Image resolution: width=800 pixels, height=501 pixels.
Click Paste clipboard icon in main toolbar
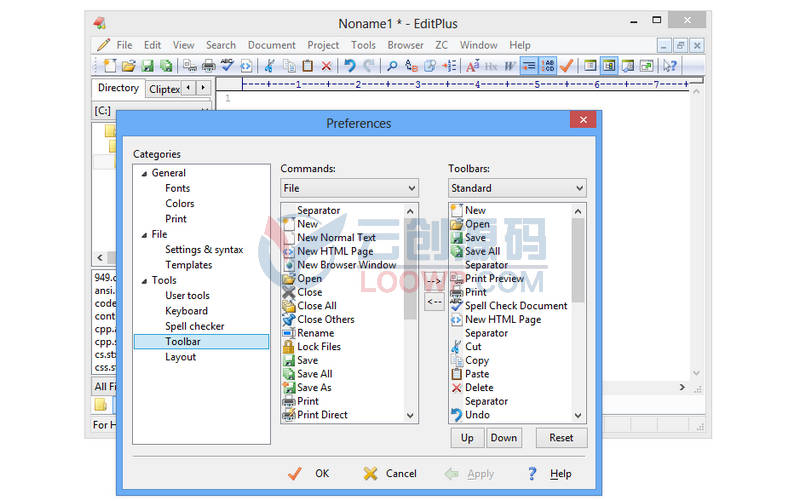click(x=308, y=66)
